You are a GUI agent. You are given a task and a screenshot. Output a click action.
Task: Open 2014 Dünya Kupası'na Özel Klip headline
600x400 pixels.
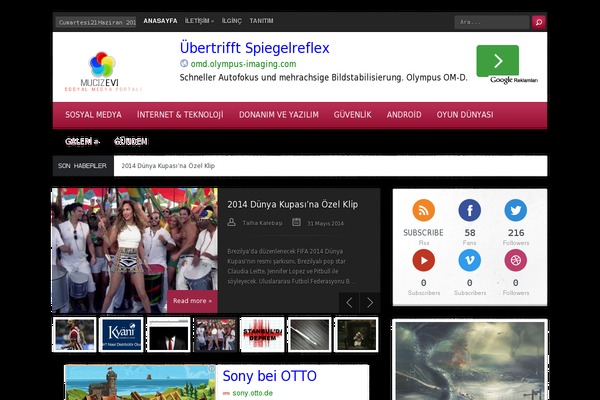pyautogui.click(x=293, y=204)
